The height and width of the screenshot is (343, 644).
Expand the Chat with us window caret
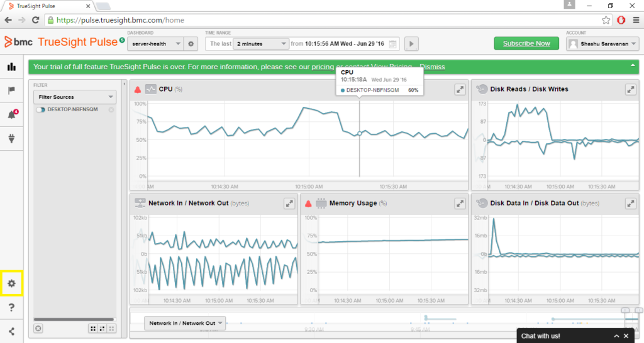pyautogui.click(x=616, y=336)
